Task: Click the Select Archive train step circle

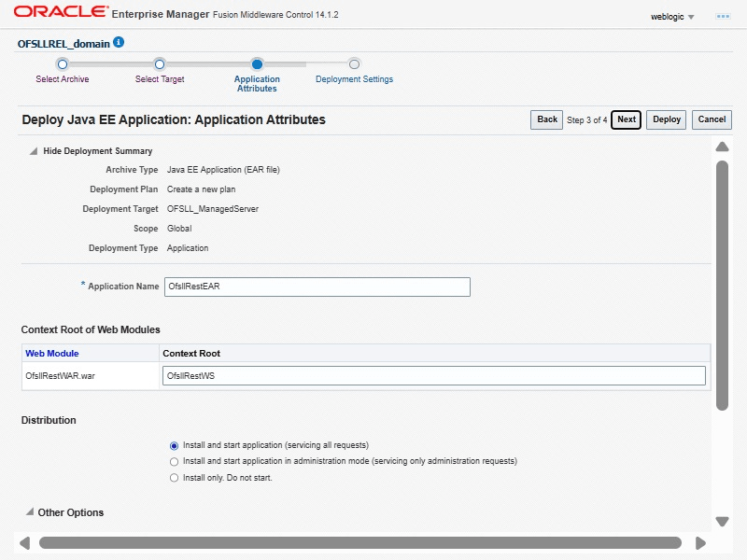Action: [63, 64]
